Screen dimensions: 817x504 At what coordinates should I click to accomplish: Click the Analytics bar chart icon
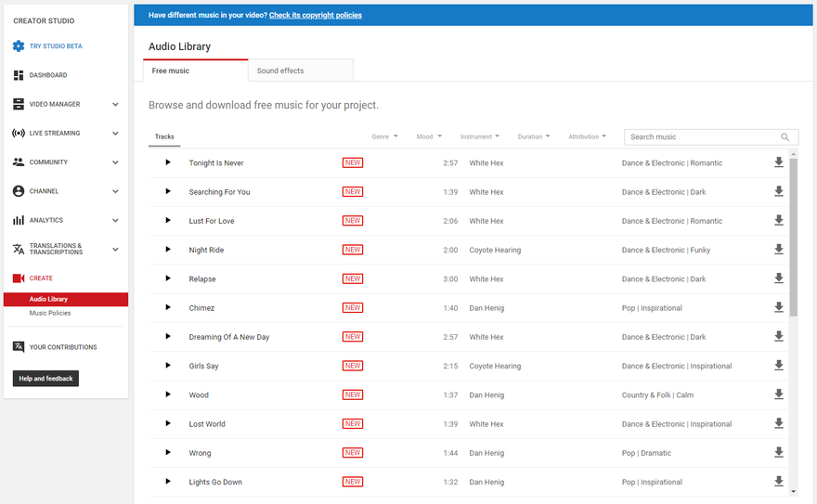click(19, 220)
